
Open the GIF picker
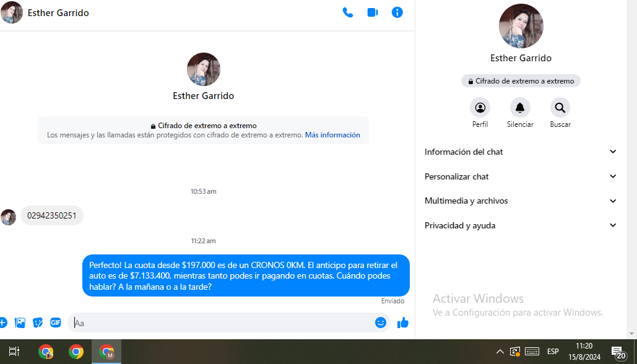tap(56, 323)
